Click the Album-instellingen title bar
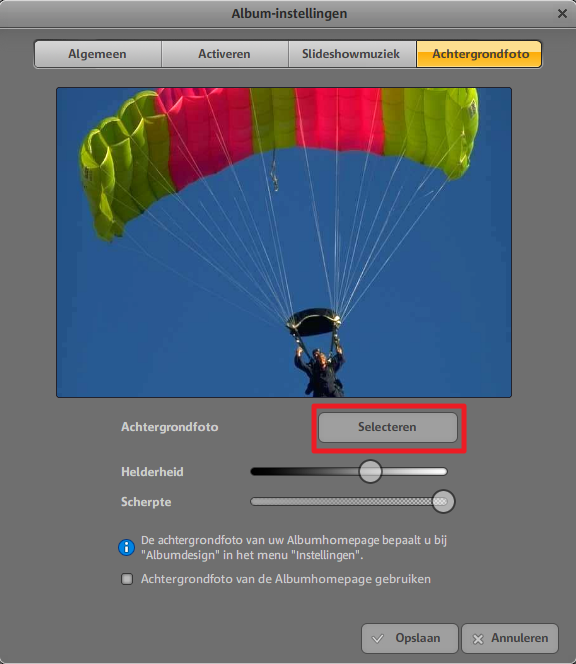Screen dimensions: 576x664 click(x=288, y=14)
